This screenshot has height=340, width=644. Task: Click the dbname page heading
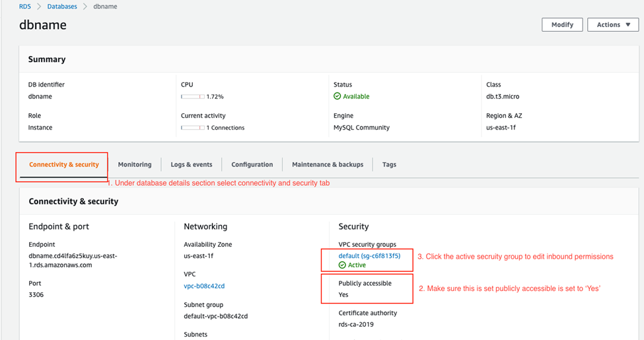coord(43,26)
